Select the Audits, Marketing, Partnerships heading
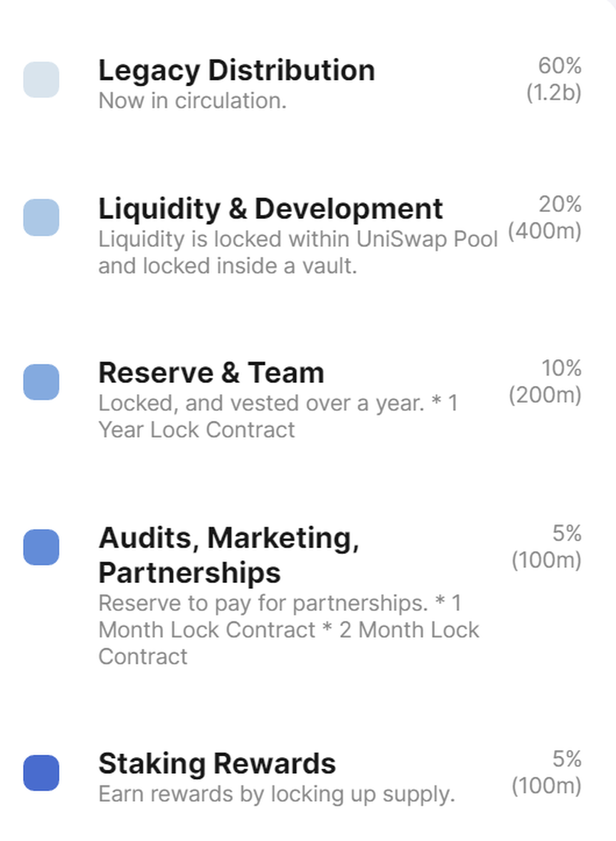 tap(228, 555)
